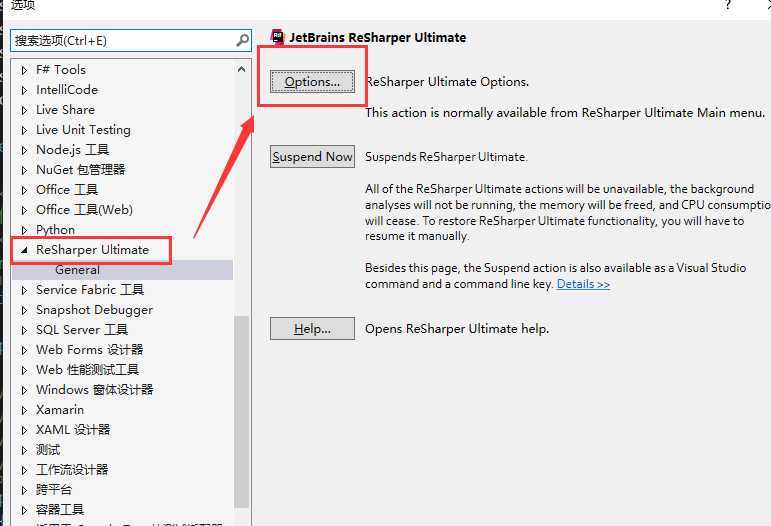Image resolution: width=771 pixels, height=526 pixels.
Task: Click the options tree scrollbar thumb
Action: pyautogui.click(x=241, y=412)
